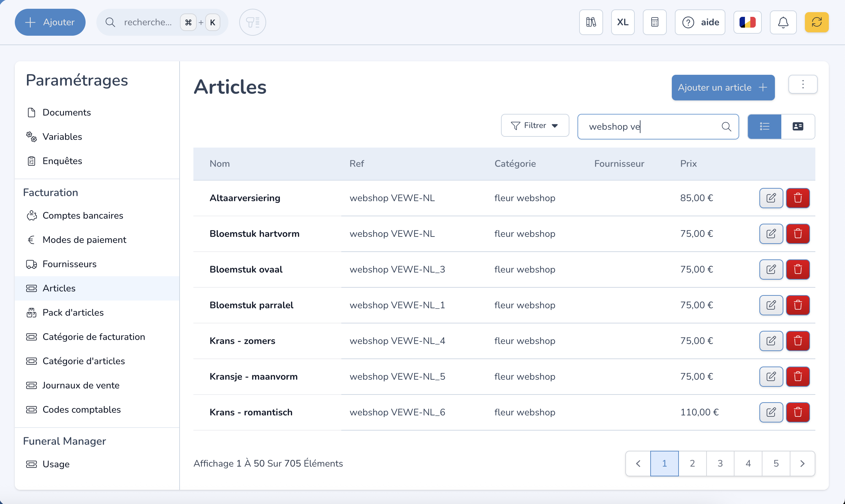845x504 pixels.
Task: Edit the Bloemstuk ovaal article
Action: click(x=771, y=269)
